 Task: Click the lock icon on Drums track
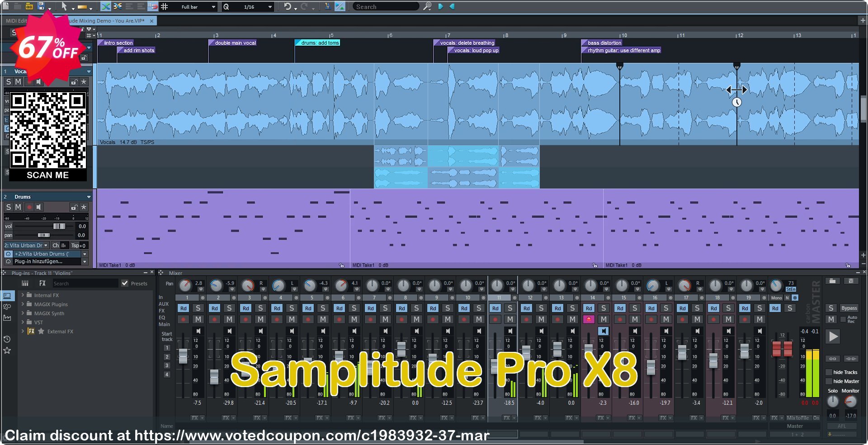pos(75,207)
